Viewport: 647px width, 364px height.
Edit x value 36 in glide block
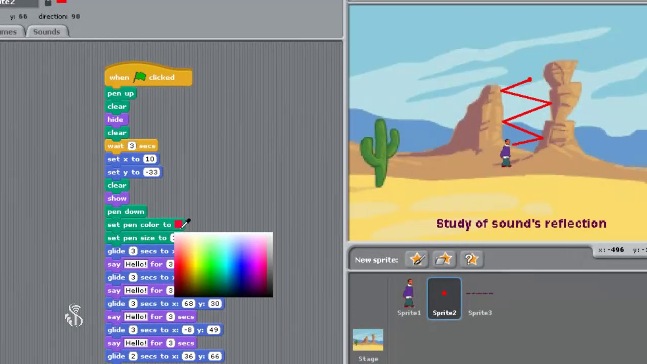pyautogui.click(x=189, y=356)
